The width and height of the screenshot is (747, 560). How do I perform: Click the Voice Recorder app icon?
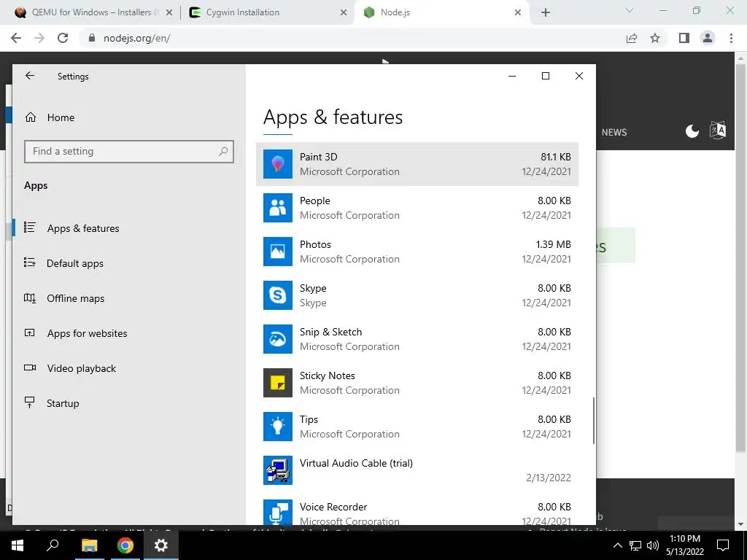pos(278,513)
